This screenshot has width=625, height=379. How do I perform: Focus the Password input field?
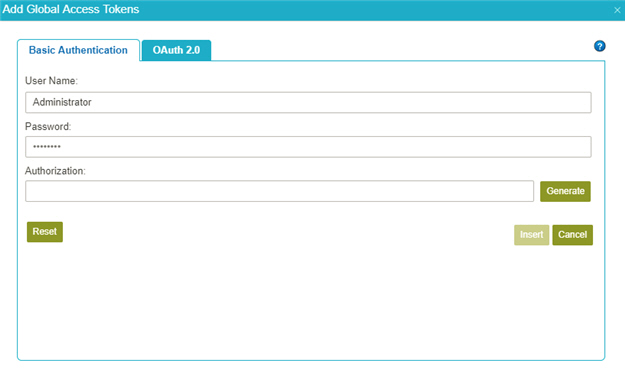(x=308, y=147)
